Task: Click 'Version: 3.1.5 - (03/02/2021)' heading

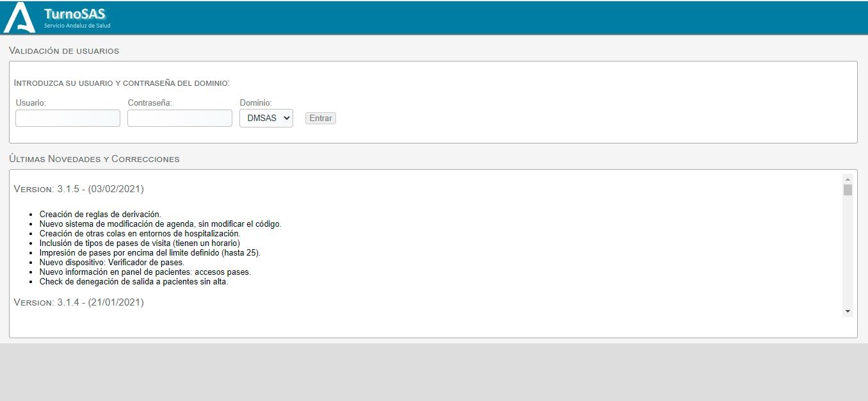Action: (79, 189)
